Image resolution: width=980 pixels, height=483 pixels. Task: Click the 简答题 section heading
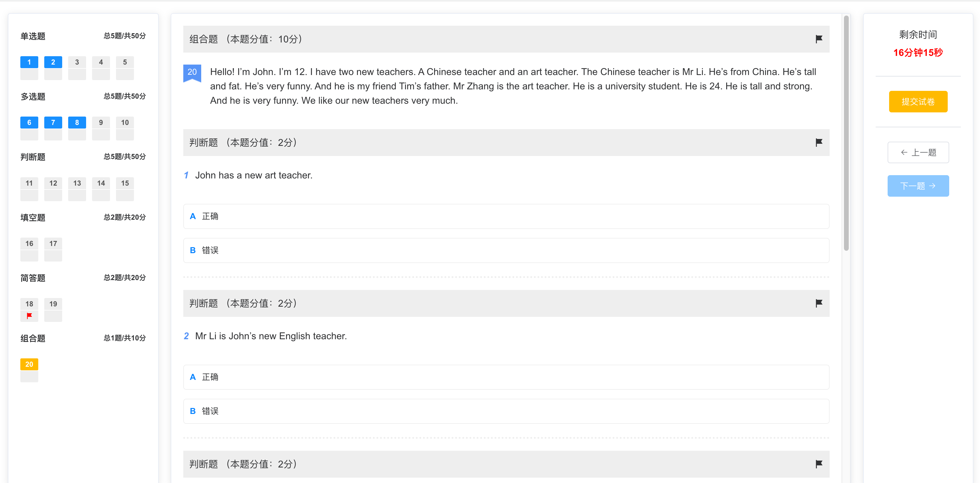33,278
